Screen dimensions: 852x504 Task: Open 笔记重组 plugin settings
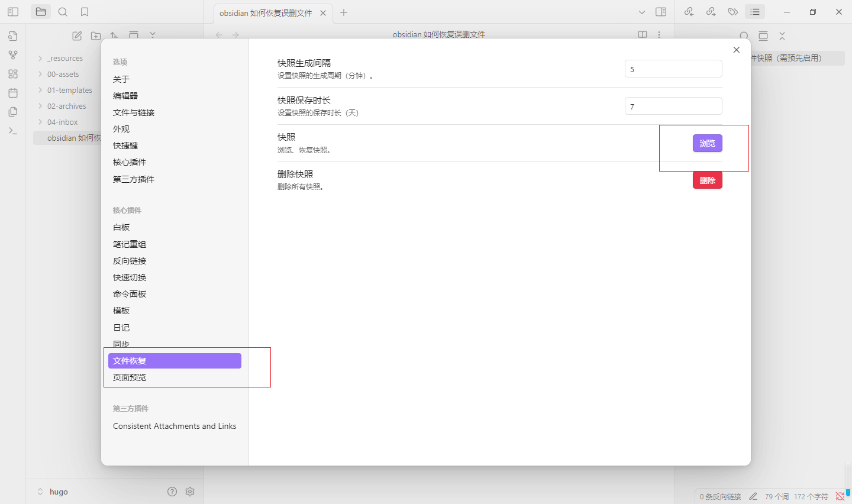coord(175,244)
